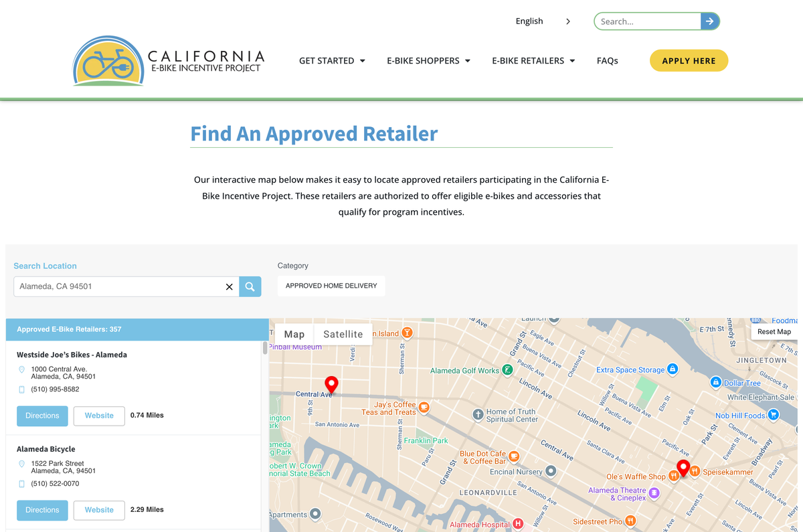
Task: Switch map to Satellite view
Action: (343, 334)
